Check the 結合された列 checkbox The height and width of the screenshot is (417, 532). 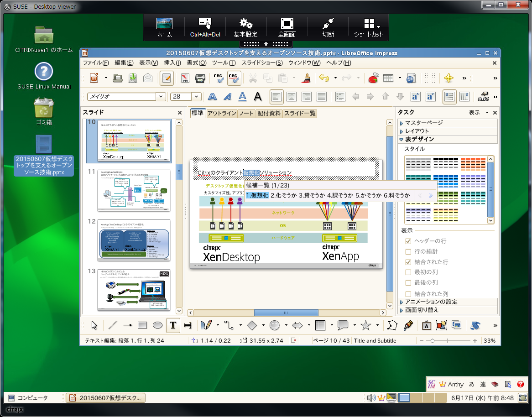(x=408, y=294)
